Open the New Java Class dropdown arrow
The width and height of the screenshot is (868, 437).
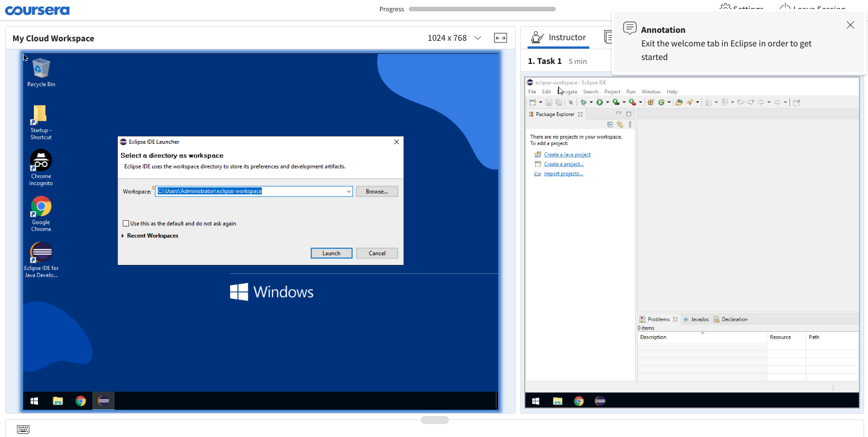(x=669, y=102)
